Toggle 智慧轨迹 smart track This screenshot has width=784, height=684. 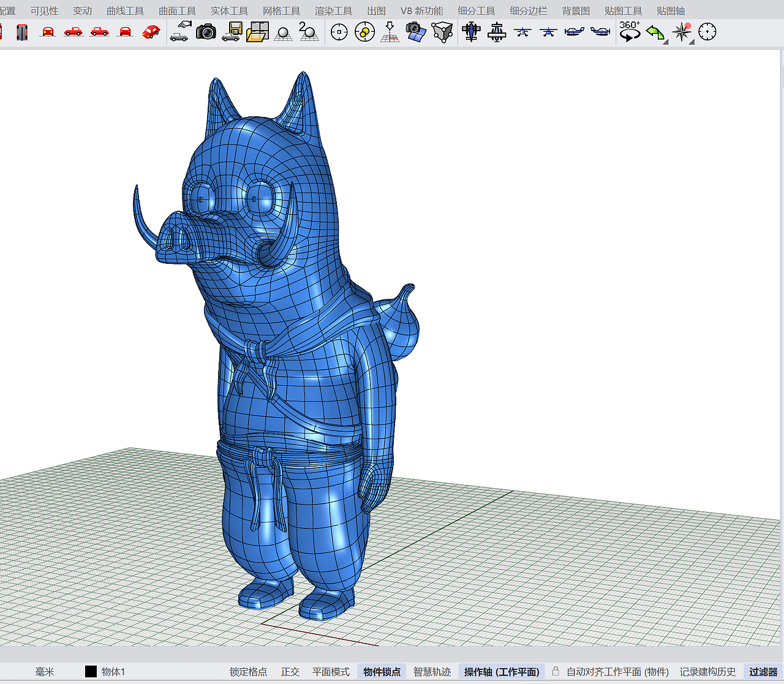432,672
